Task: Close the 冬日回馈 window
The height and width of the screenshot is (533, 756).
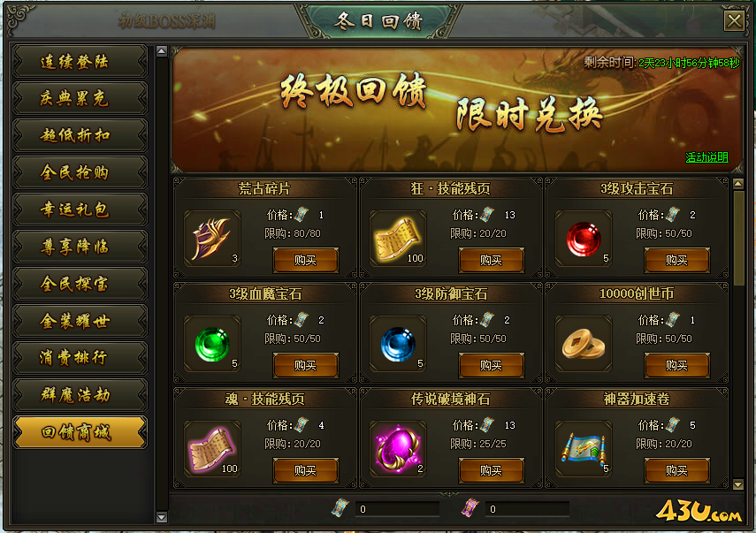Action: pos(734,20)
